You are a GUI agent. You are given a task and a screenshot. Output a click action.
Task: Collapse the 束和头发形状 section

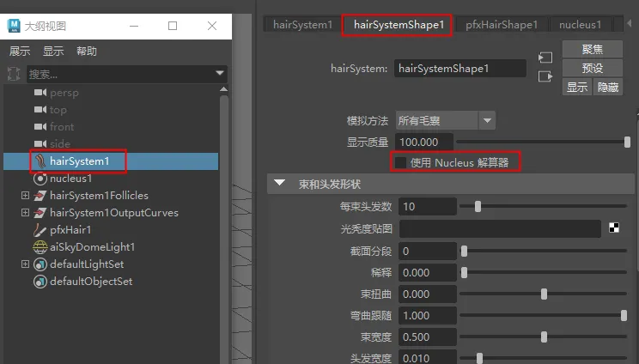(x=279, y=184)
